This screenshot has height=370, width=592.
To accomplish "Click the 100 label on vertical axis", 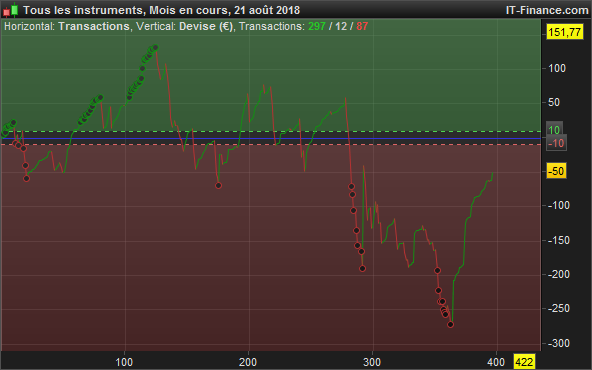I will [557, 68].
